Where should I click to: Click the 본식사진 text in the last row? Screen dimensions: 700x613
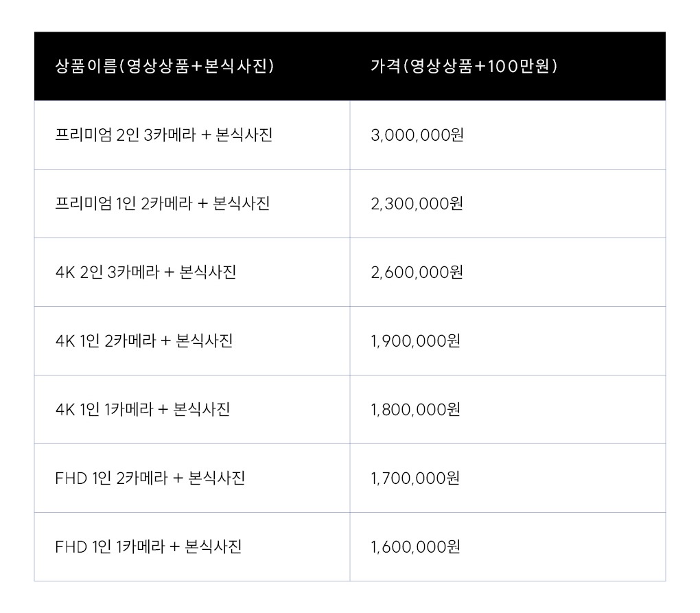point(213,546)
